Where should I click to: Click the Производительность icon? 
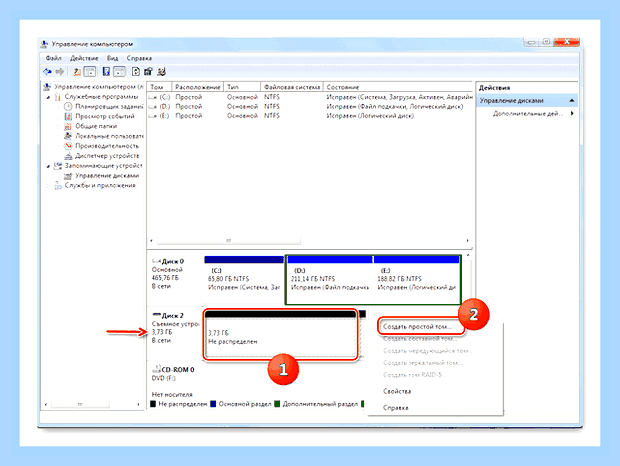click(68, 146)
